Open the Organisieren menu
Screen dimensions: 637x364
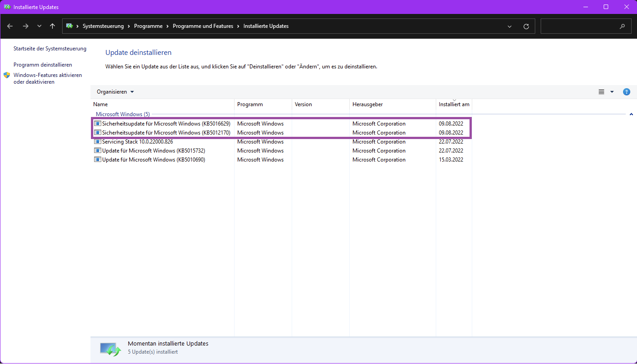click(x=115, y=92)
